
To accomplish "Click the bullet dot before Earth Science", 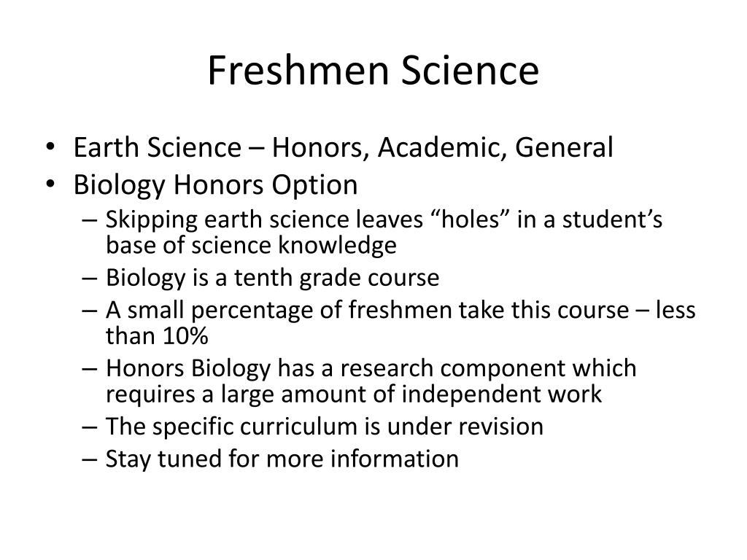I will [50, 147].
